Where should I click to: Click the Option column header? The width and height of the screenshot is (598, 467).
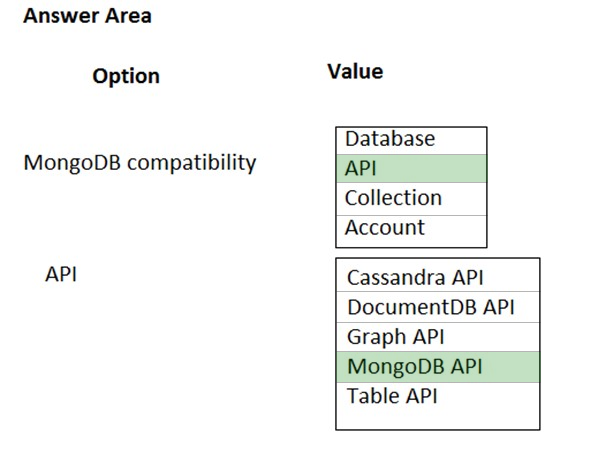[126, 76]
